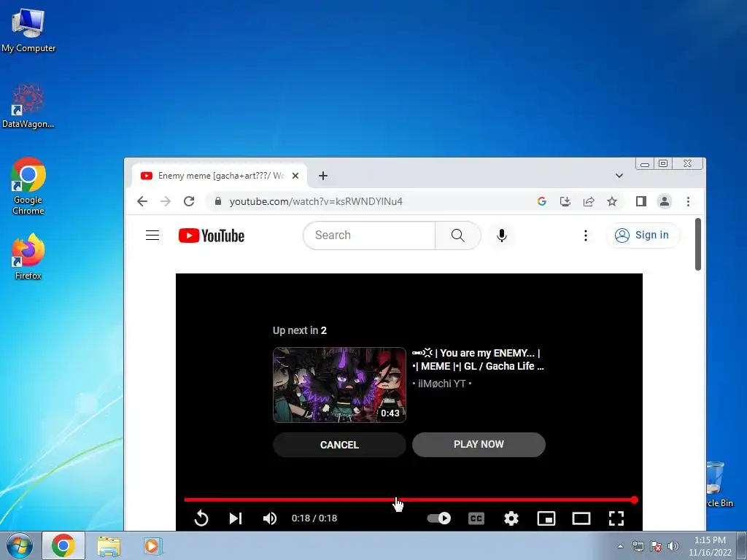The image size is (747, 560).
Task: Click the network tray icon
Action: click(638, 546)
